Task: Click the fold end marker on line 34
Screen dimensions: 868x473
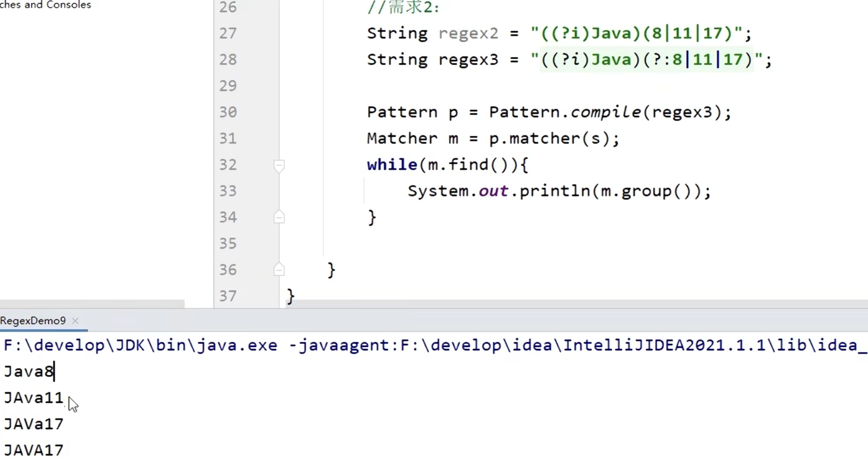Action: 279,217
